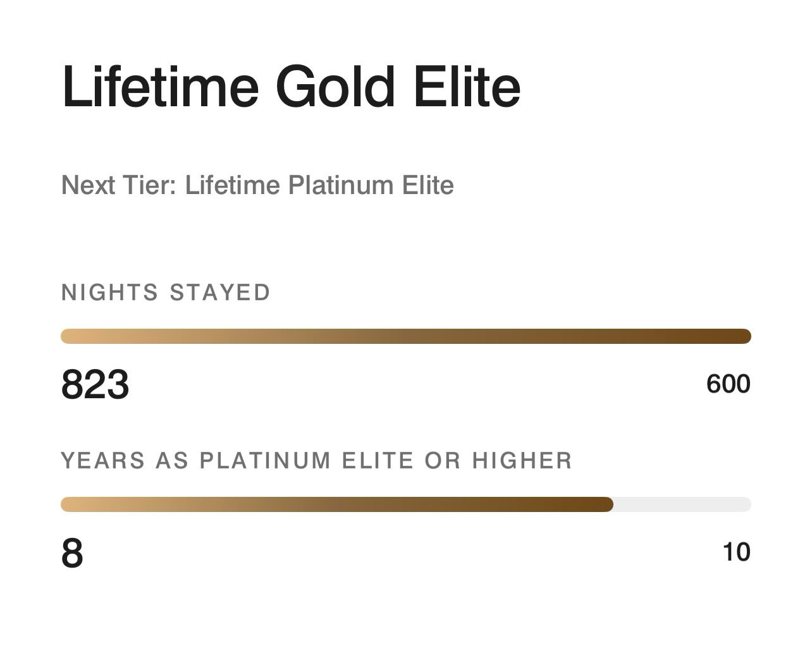The image size is (812, 665).
Task: Click the light gold start of the nights bar
Action: click(82, 336)
